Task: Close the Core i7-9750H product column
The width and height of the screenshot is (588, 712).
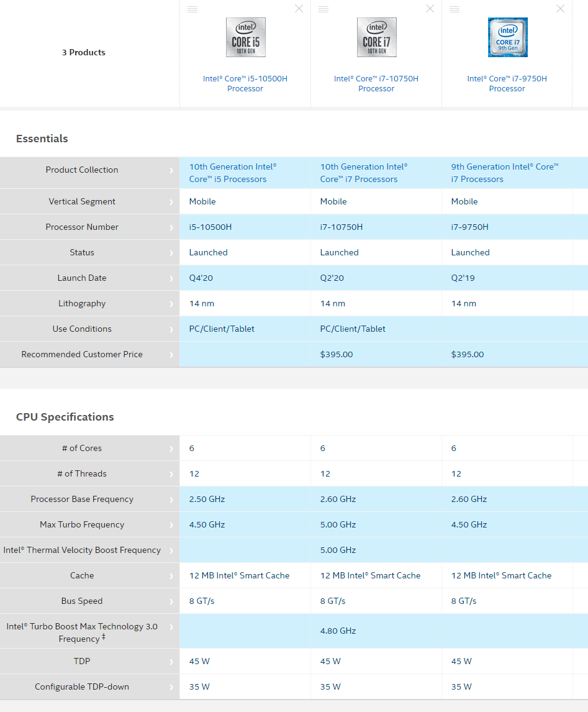Action: tap(561, 9)
